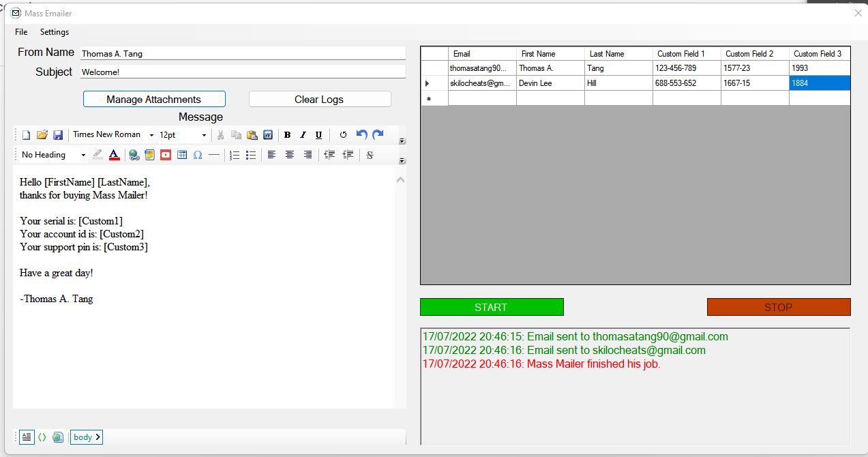Screen dimensions: 868x457
Task: Open the Settings menu
Action: point(55,32)
